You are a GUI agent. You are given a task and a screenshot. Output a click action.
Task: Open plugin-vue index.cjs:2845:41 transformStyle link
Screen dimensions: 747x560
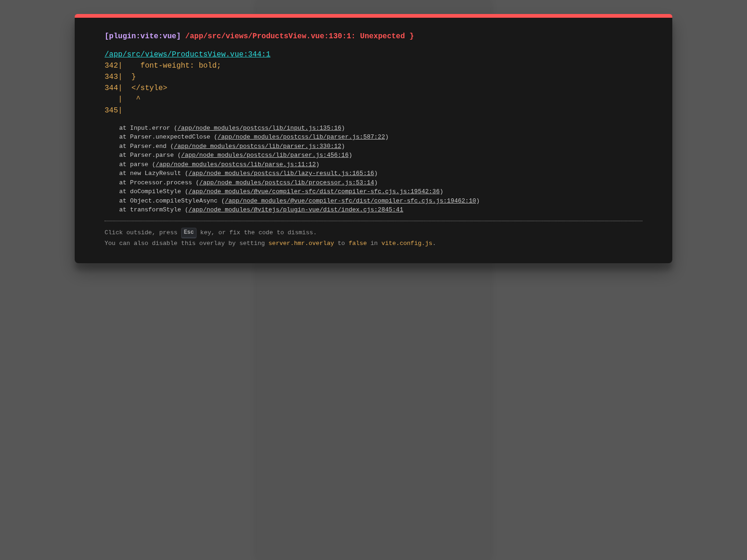pos(296,210)
